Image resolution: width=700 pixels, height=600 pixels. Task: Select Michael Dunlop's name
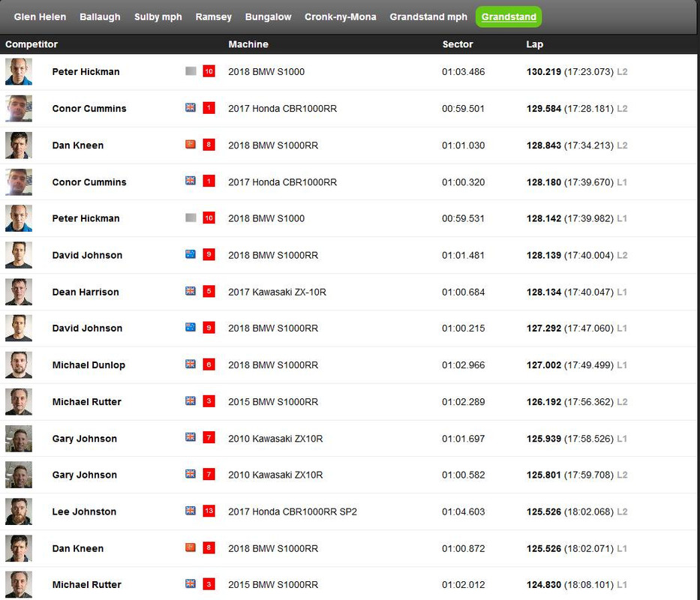coord(89,365)
